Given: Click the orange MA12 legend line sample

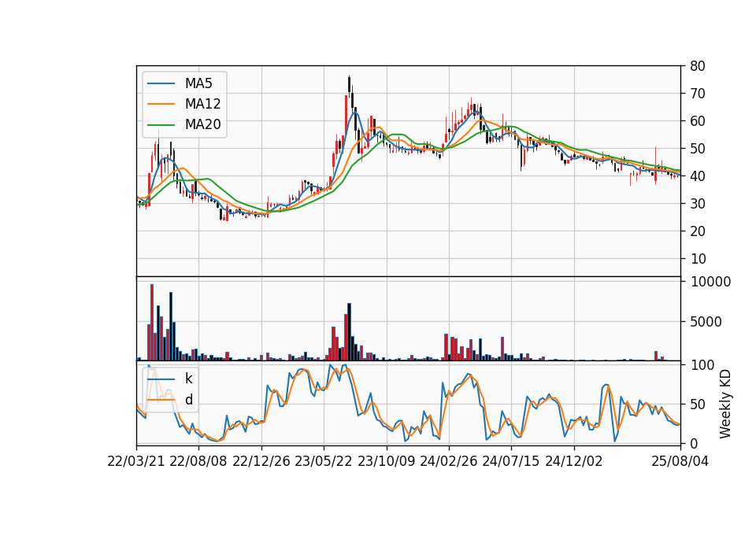Looking at the screenshot, I should [161, 104].
